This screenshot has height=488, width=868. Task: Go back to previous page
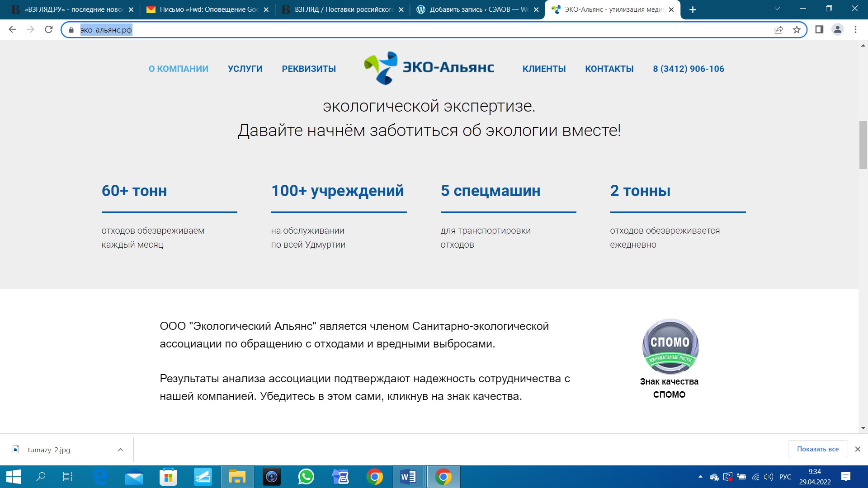point(12,29)
